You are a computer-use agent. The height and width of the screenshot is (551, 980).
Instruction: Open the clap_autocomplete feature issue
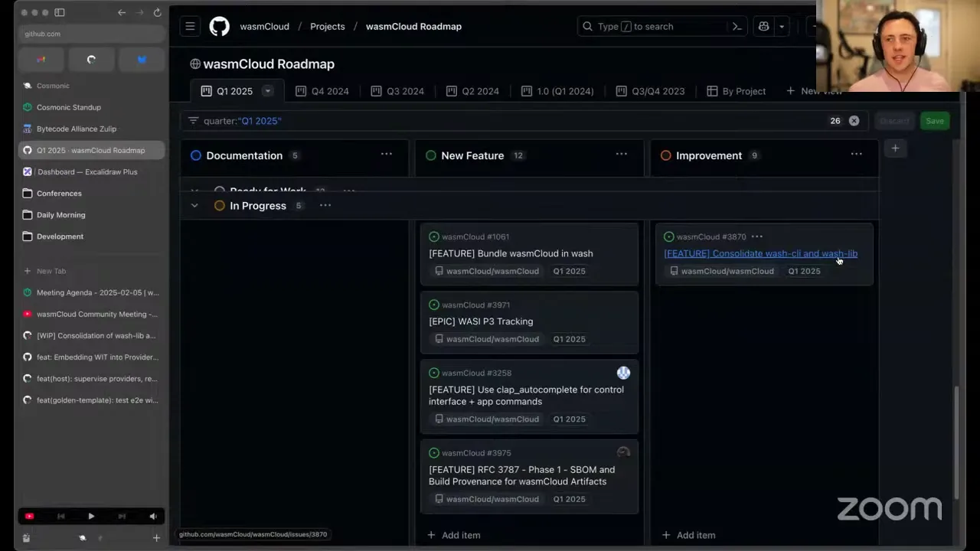[526, 395]
